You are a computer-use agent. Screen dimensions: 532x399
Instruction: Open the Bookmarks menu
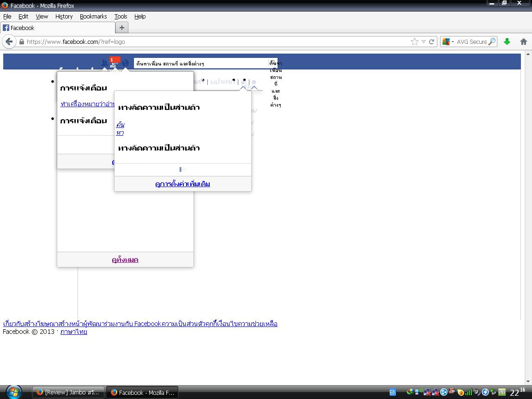[93, 16]
